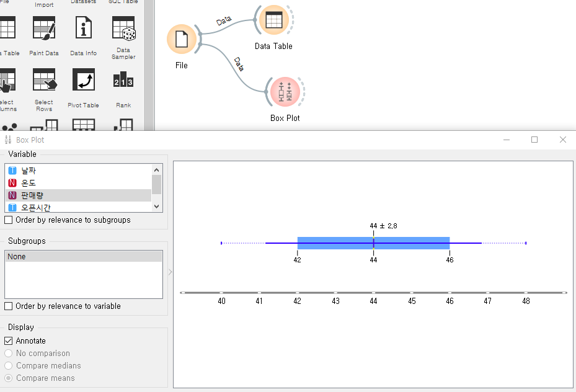Image resolution: width=576 pixels, height=392 pixels.
Task: Select the Rank widget icon
Action: [x=123, y=80]
